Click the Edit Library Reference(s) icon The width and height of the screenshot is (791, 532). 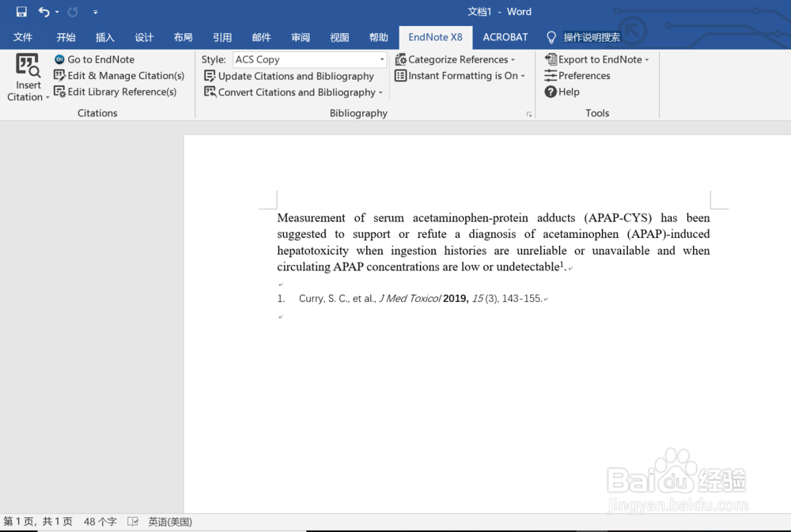tap(59, 92)
